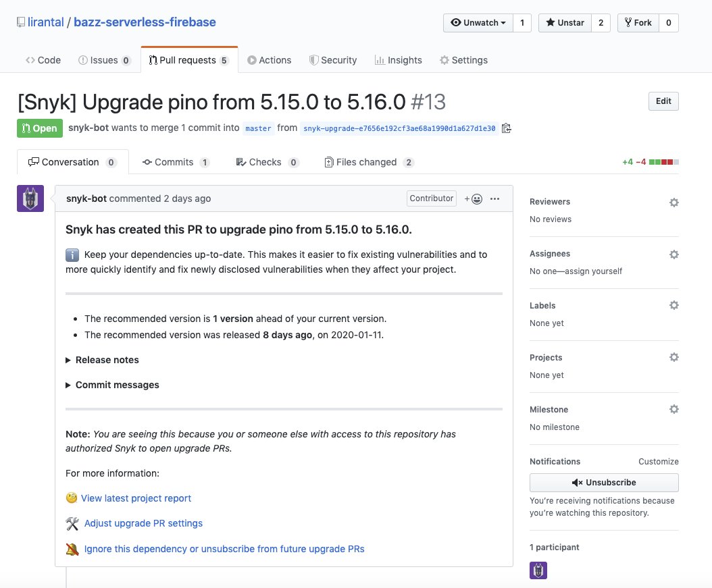Edit the pull request title
The height and width of the screenshot is (588, 712).
point(663,101)
